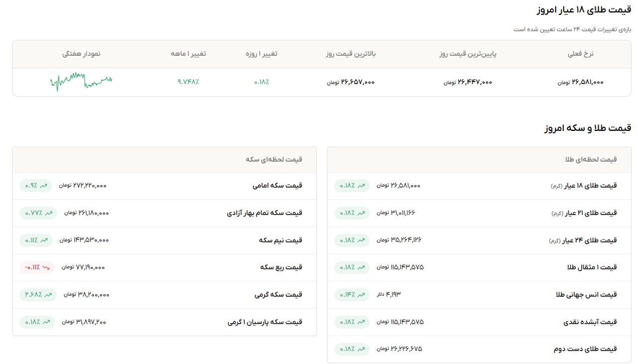Click the red down-trend arrow for ربع سکه
This screenshot has height=364, width=638.
pyautogui.click(x=46, y=267)
